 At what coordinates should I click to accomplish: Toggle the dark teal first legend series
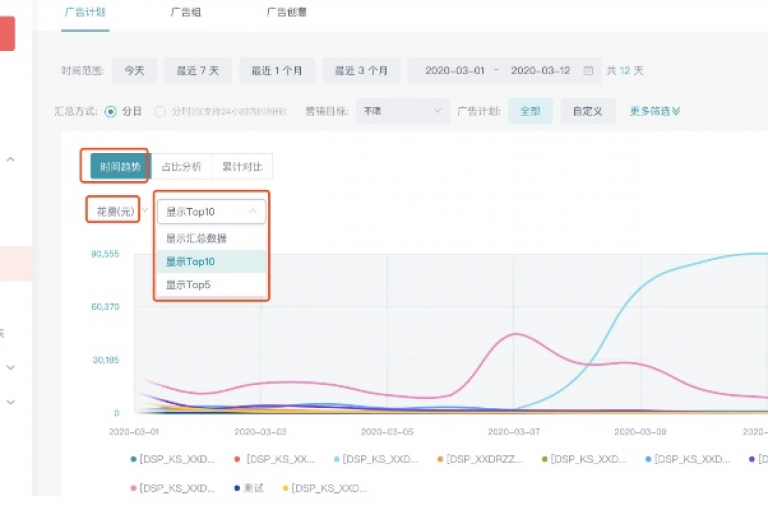[172, 459]
